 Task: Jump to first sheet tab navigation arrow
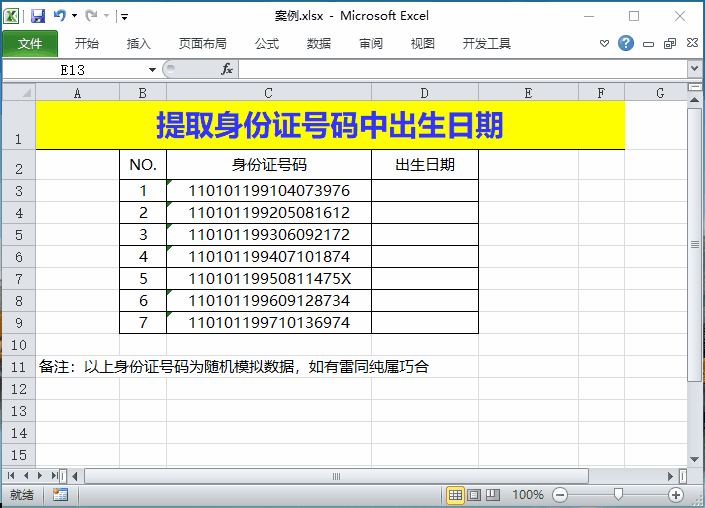tap(12, 475)
